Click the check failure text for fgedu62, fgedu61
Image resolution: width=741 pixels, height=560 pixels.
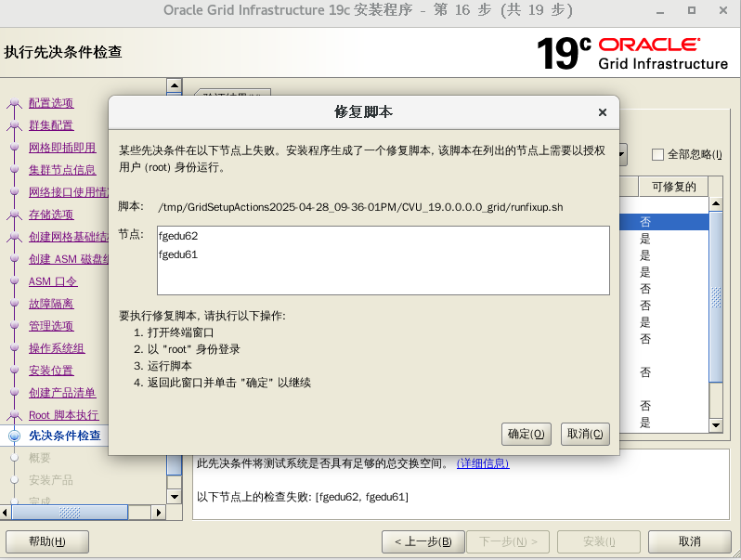pos(303,497)
